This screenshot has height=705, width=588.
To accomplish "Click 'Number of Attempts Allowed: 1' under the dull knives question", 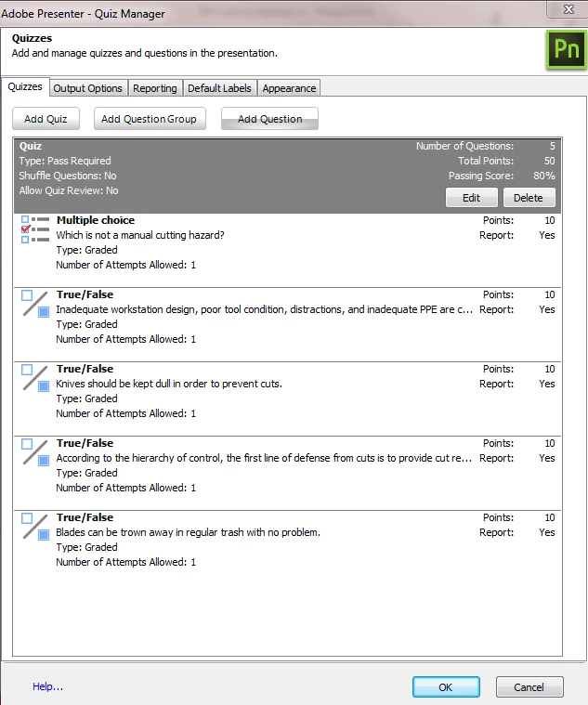I will tap(126, 413).
